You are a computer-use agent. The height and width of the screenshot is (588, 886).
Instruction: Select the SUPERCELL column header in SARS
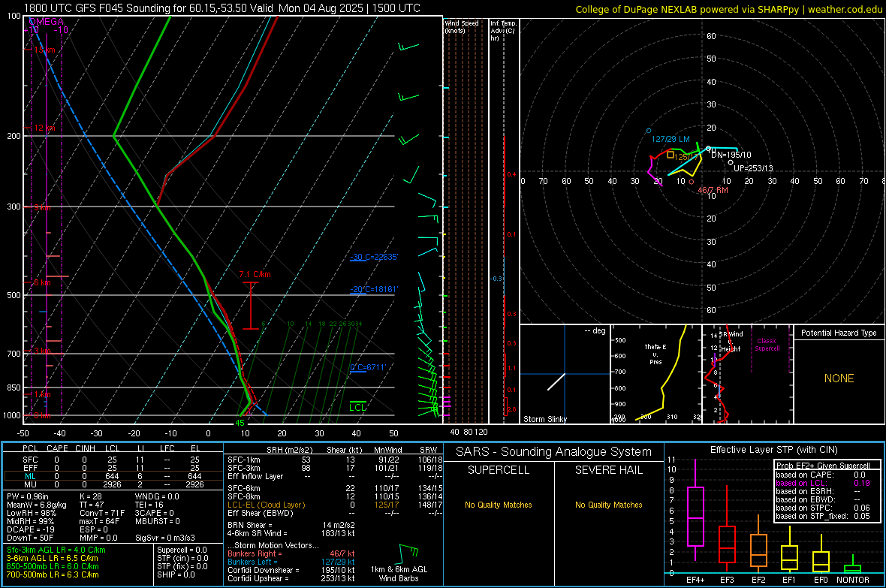tap(499, 470)
